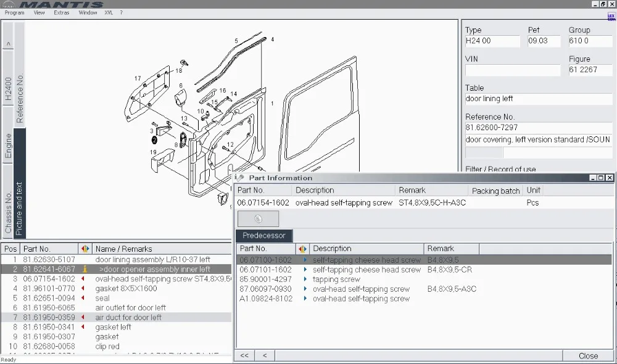Expand the collapsed side panel with > tab
The width and height of the screenshot is (617, 364).
coord(8,44)
